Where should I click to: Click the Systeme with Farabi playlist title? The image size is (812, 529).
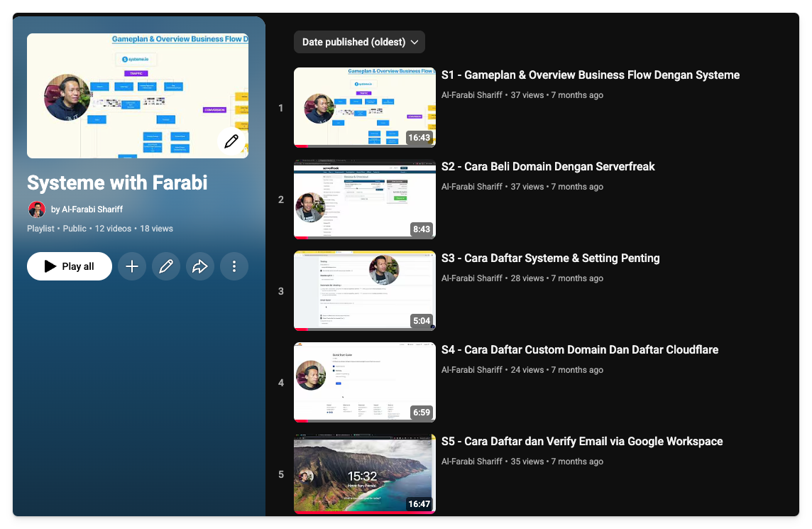pyautogui.click(x=117, y=183)
